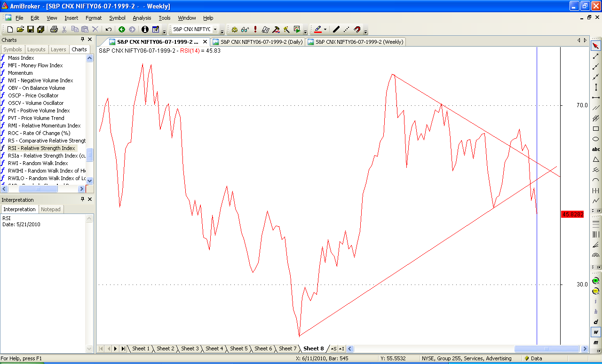Click the Open folder icon

click(20, 29)
